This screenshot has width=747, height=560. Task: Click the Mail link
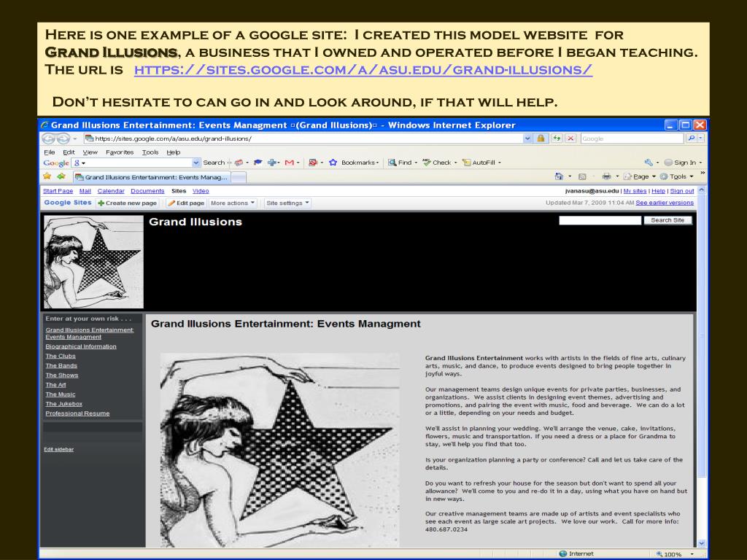(85, 191)
